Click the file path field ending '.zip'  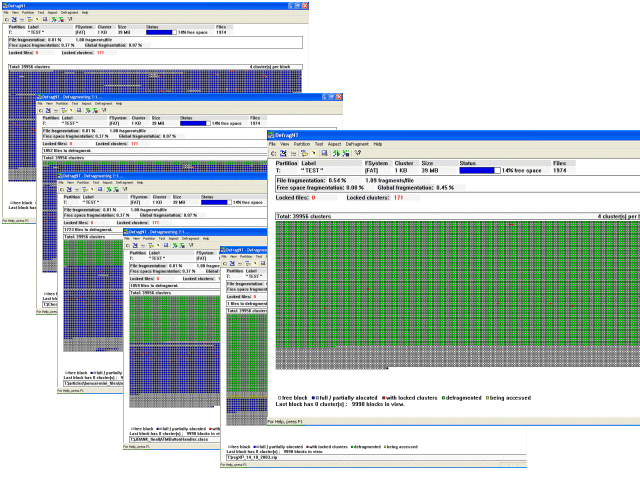[x=376, y=458]
